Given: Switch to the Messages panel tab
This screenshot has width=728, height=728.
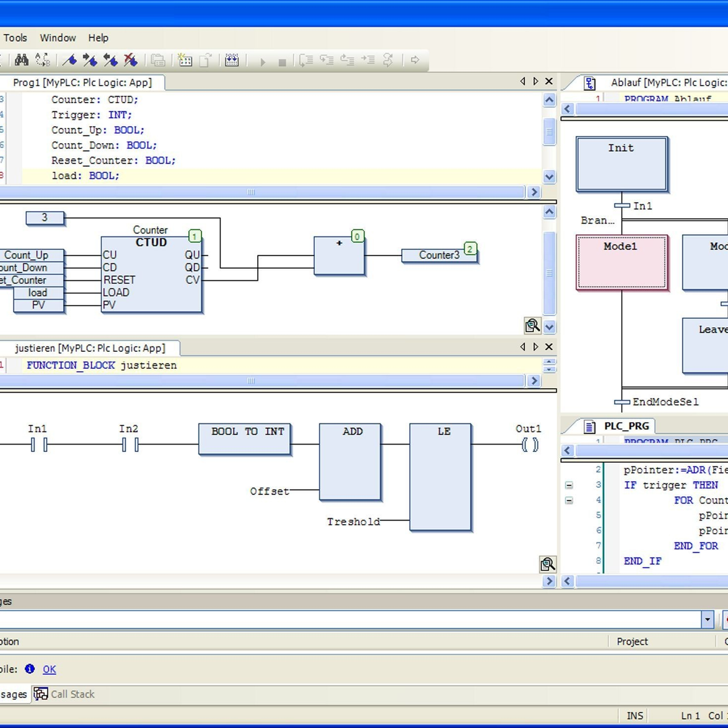Looking at the screenshot, I should [12, 693].
